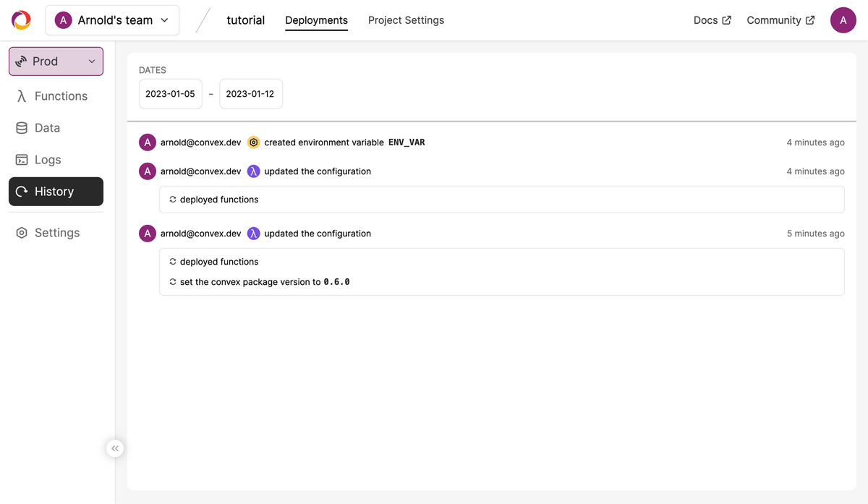Select the Logs terminal icon

pos(22,159)
